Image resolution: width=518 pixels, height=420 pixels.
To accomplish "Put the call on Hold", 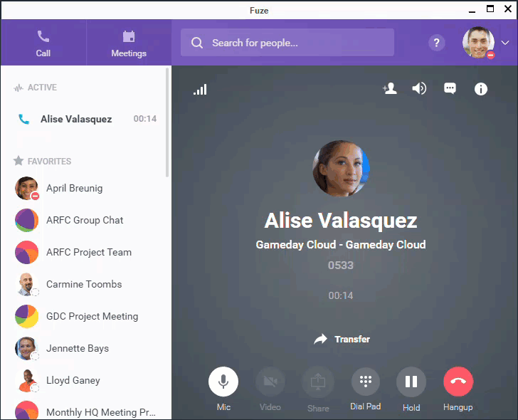I will tap(411, 382).
